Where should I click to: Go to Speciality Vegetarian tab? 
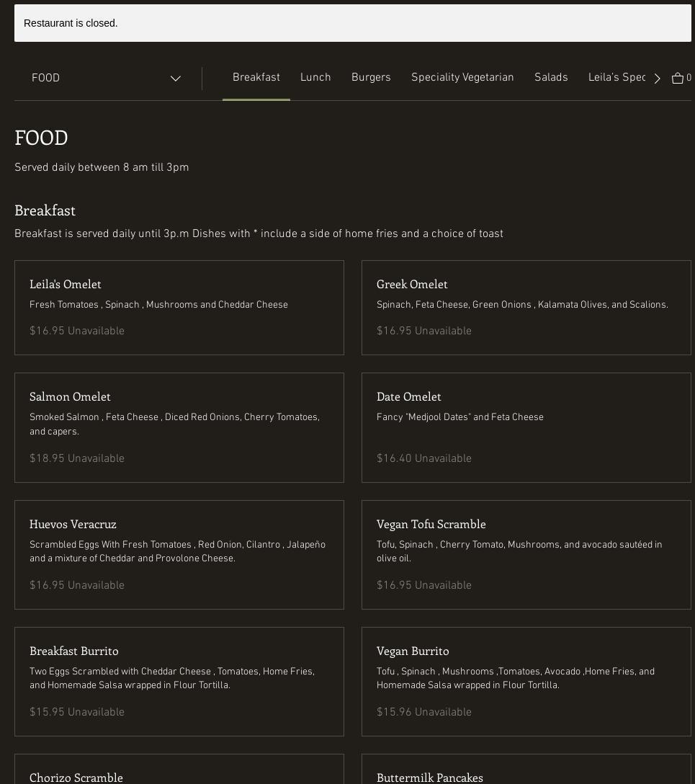coord(462,78)
